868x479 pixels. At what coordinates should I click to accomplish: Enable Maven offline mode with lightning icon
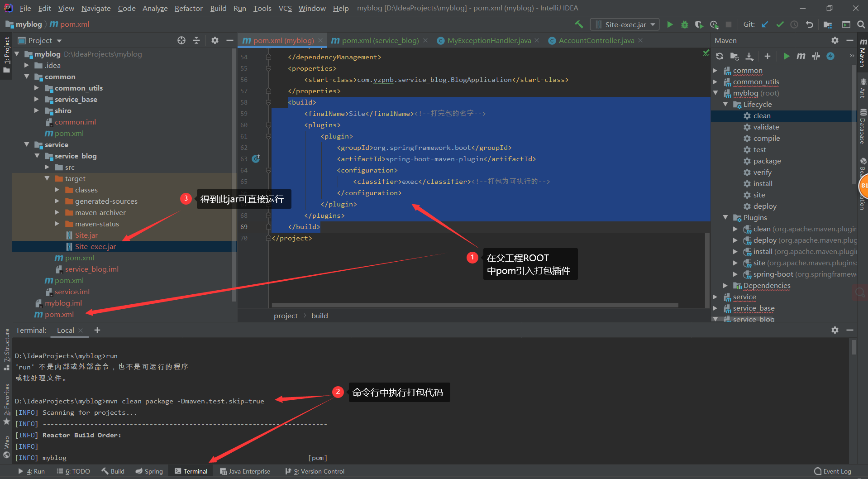[831, 56]
